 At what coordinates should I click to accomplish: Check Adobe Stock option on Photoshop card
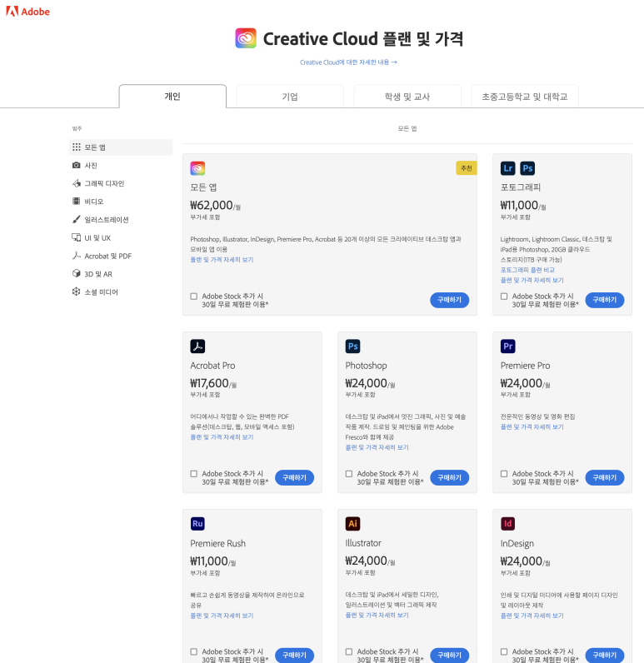click(349, 474)
